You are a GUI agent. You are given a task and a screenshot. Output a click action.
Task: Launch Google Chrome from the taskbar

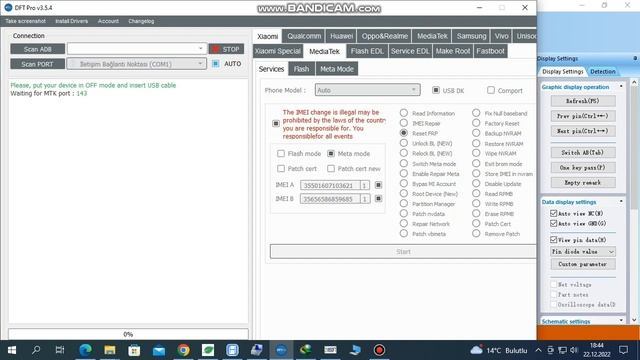click(x=183, y=350)
